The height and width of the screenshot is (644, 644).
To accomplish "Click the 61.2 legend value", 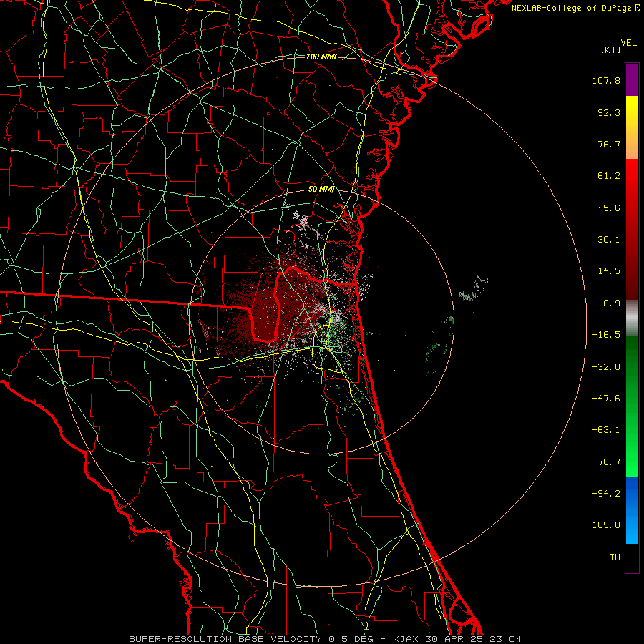I will (x=609, y=176).
